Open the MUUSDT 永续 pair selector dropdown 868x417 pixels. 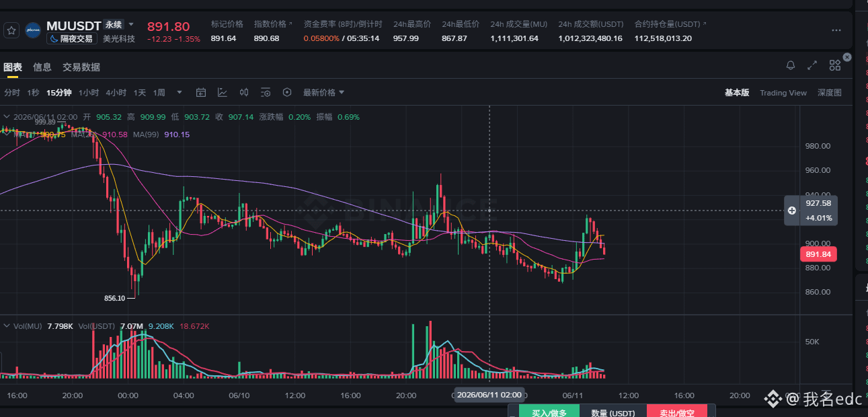point(131,25)
